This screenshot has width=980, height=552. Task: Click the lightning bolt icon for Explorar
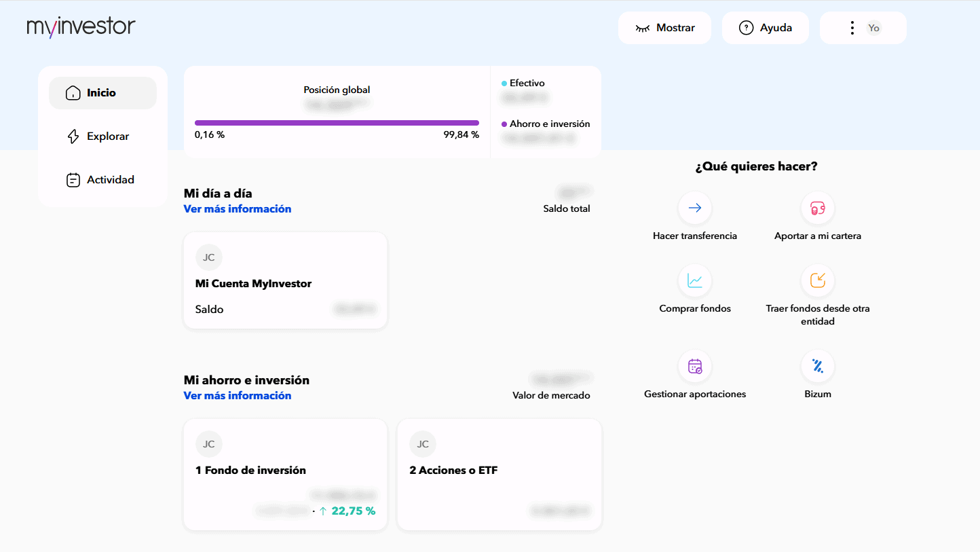[x=73, y=136]
